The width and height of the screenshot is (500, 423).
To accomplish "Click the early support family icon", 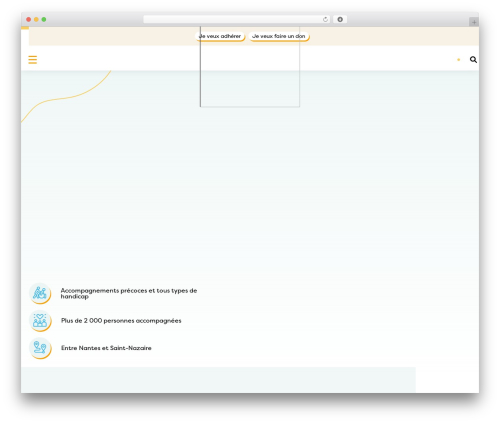I will 40,293.
